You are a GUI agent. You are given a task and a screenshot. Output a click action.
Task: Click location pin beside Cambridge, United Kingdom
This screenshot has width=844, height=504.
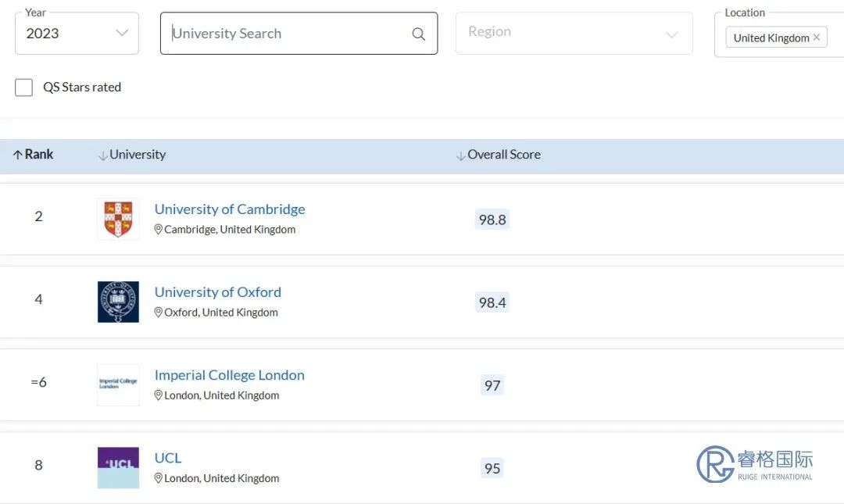(158, 230)
